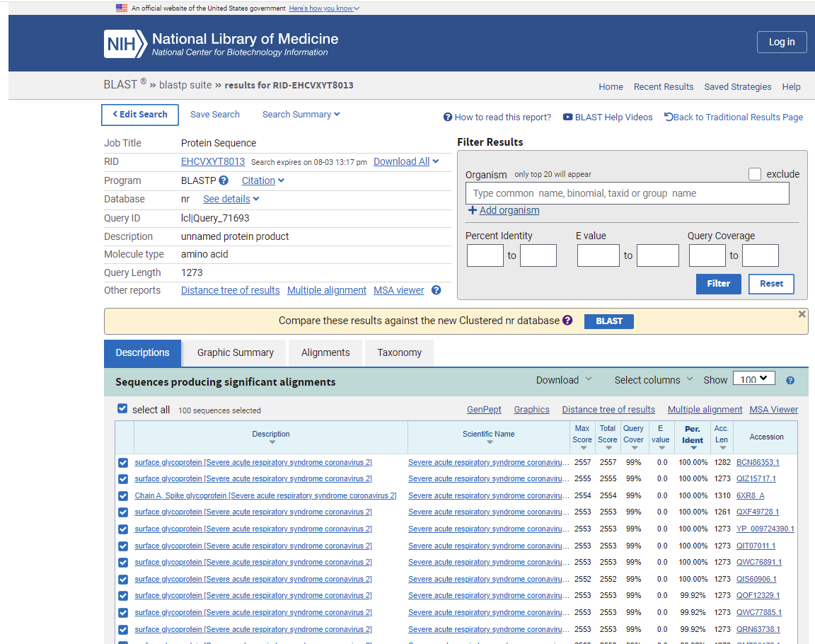Screen dimensions: 815x644
Task: Open the Select columns dropdown
Action: point(654,380)
